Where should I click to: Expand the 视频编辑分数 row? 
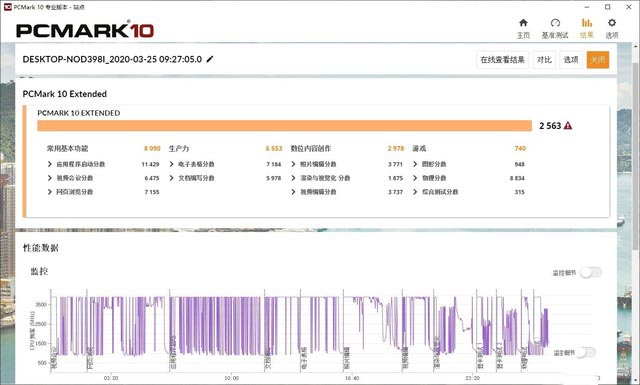tap(293, 192)
